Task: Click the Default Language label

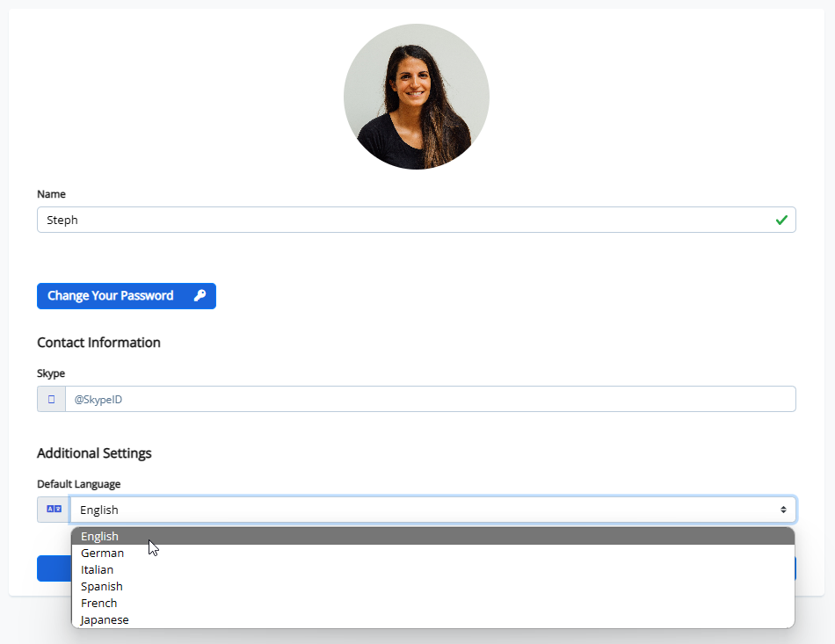Action: coord(79,484)
